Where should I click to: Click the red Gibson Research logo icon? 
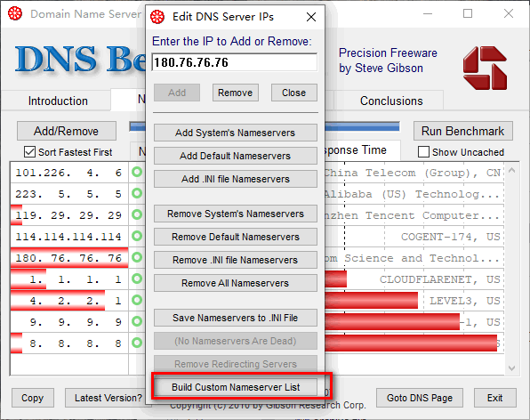coord(485,68)
